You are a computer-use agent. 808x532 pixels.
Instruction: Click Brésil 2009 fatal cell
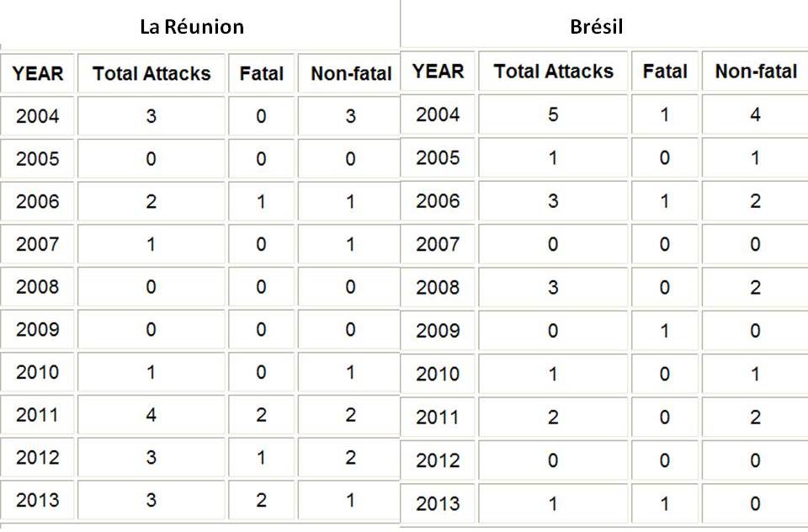pyautogui.click(x=664, y=331)
